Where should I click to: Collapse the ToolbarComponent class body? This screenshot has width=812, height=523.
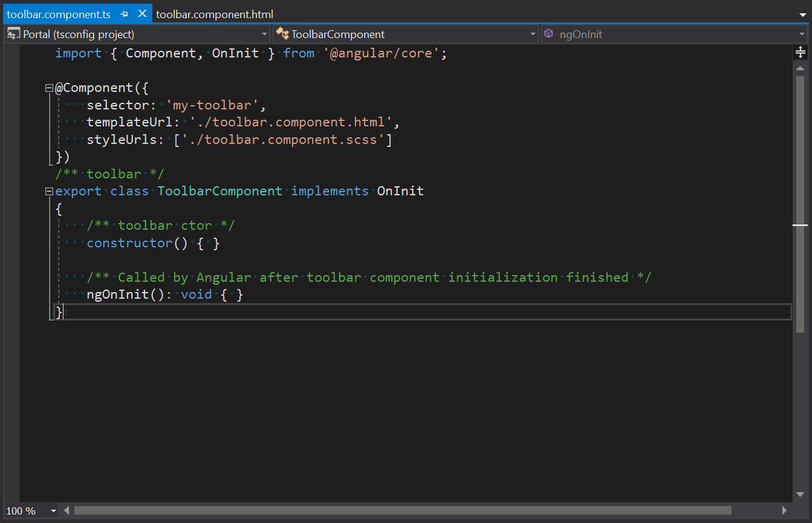pos(48,190)
